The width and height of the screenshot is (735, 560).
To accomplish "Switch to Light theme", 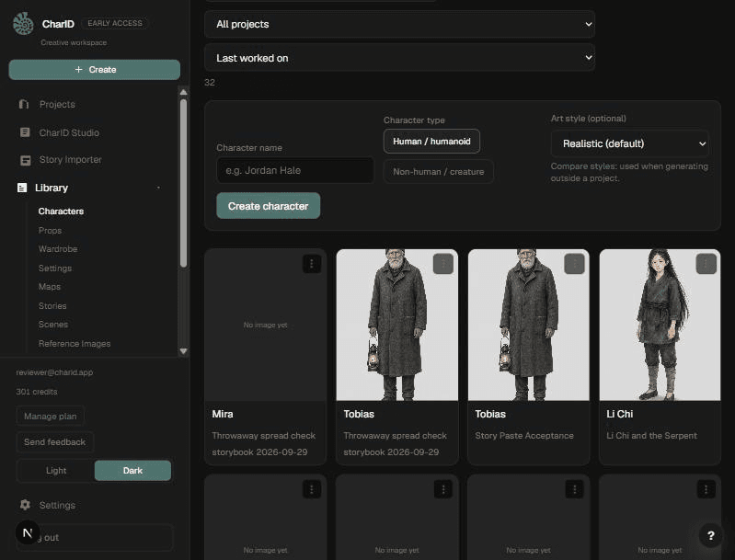I will [x=56, y=471].
